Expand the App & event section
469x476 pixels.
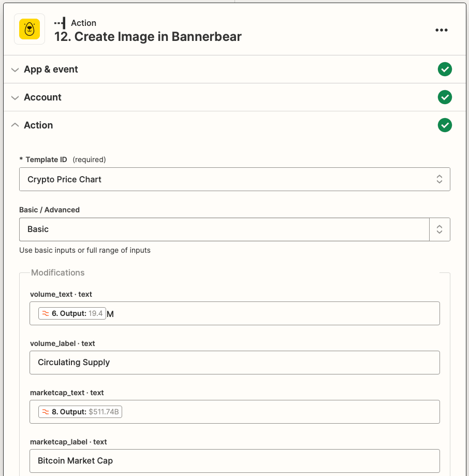pos(15,69)
